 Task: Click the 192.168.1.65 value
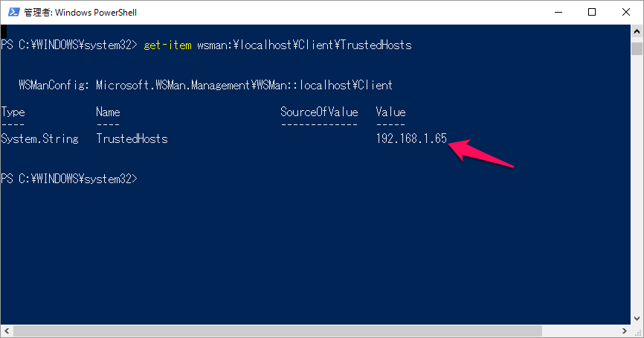pos(411,139)
